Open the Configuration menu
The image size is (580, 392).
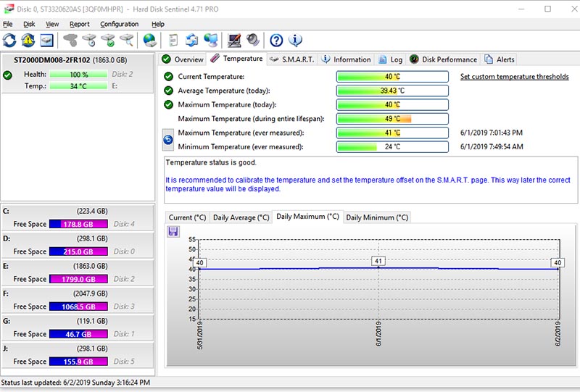point(119,24)
